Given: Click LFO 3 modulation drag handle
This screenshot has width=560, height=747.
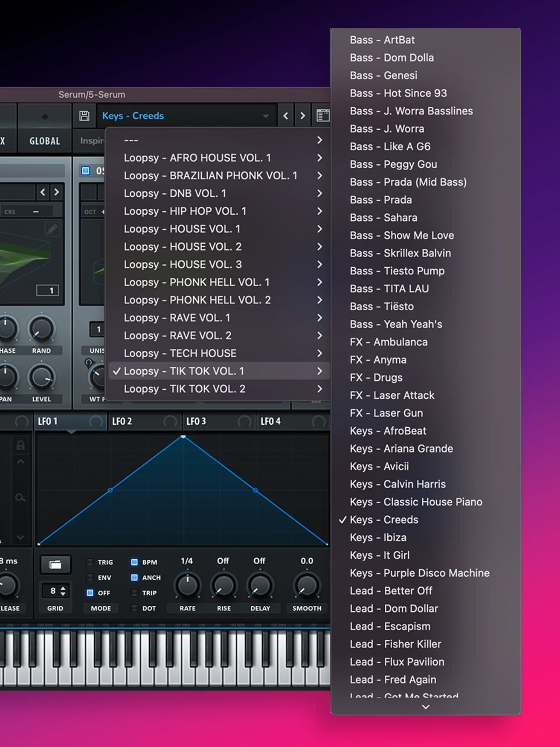Looking at the screenshot, I should (244, 422).
